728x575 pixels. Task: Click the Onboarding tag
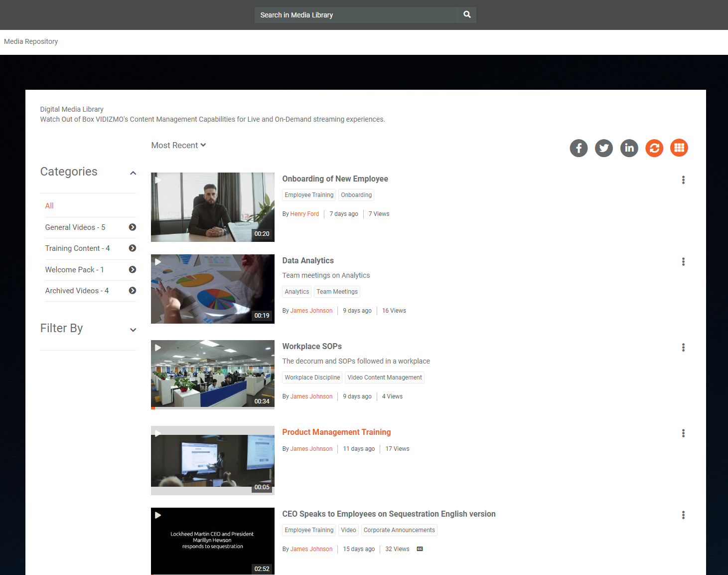356,195
